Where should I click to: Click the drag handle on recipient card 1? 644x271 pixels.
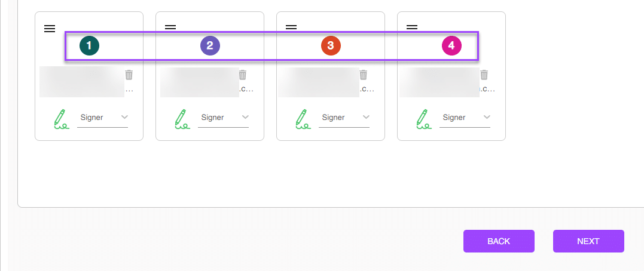coord(50,29)
